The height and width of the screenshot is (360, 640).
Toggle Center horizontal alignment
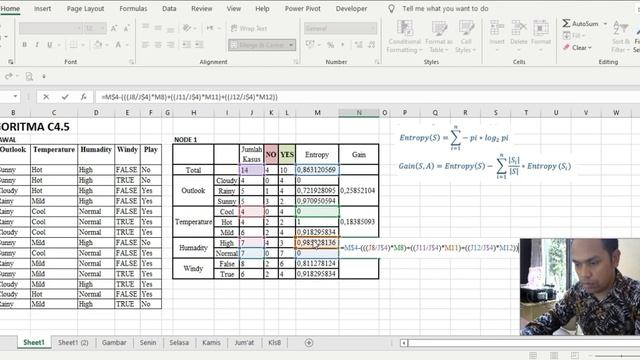pos(158,44)
